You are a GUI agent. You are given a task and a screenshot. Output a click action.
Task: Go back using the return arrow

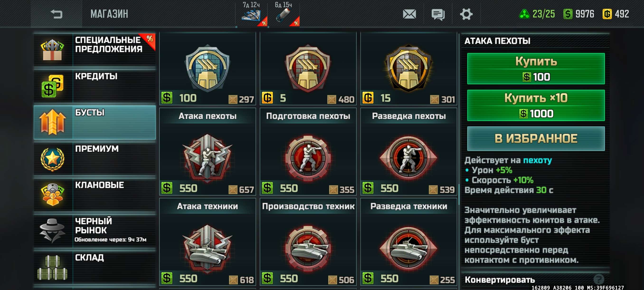tap(57, 14)
